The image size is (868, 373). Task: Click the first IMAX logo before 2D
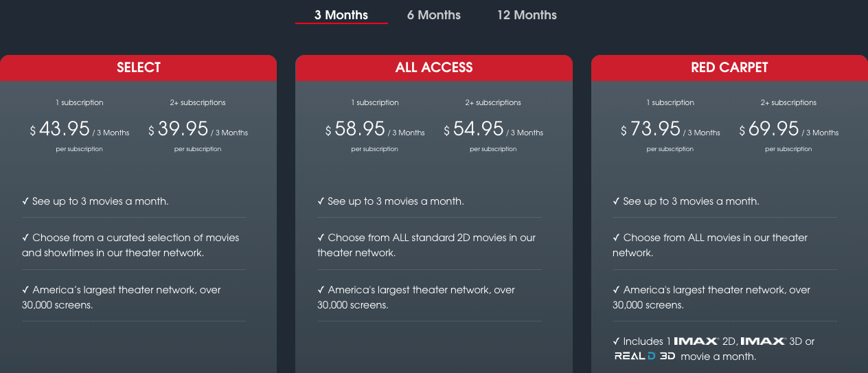(696, 341)
